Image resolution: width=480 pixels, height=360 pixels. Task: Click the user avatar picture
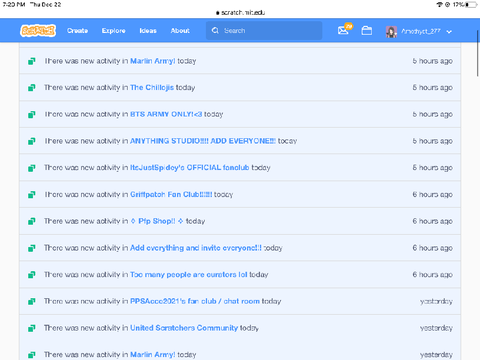391,32
